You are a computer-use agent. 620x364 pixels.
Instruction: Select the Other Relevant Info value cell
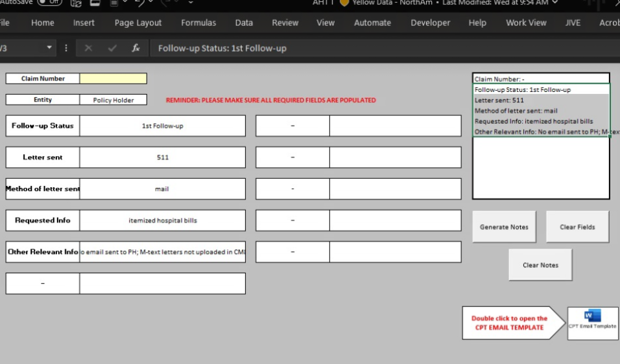[x=163, y=252]
